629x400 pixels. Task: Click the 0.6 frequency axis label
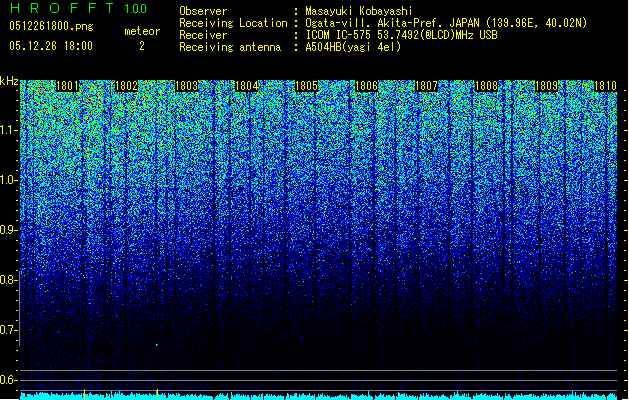(x=8, y=380)
